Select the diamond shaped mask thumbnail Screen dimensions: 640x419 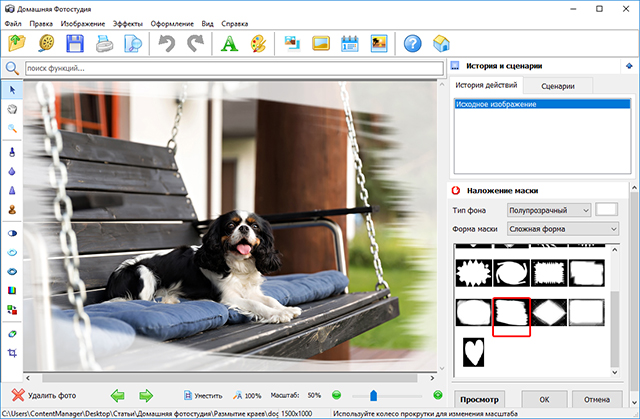(549, 313)
